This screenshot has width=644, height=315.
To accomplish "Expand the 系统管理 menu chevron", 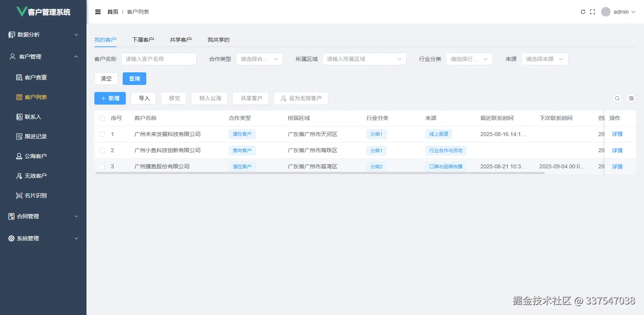I will click(76, 238).
